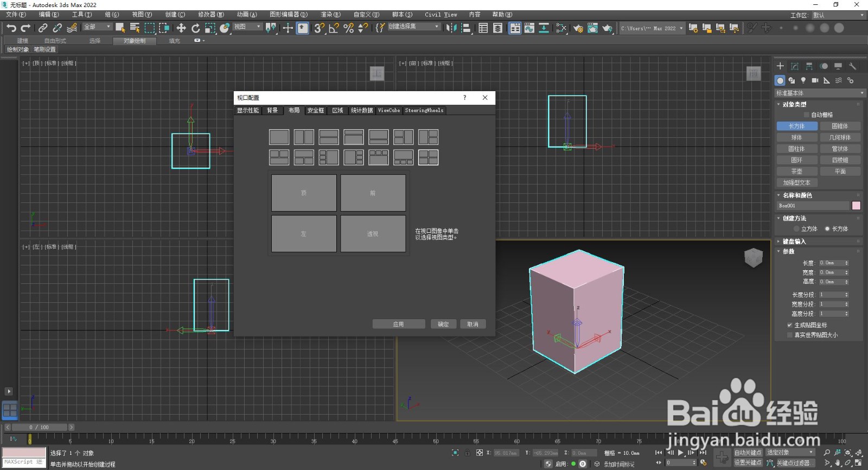Click the 圆柱体 primitive button
Screen dimensions: 868x470
(796, 149)
